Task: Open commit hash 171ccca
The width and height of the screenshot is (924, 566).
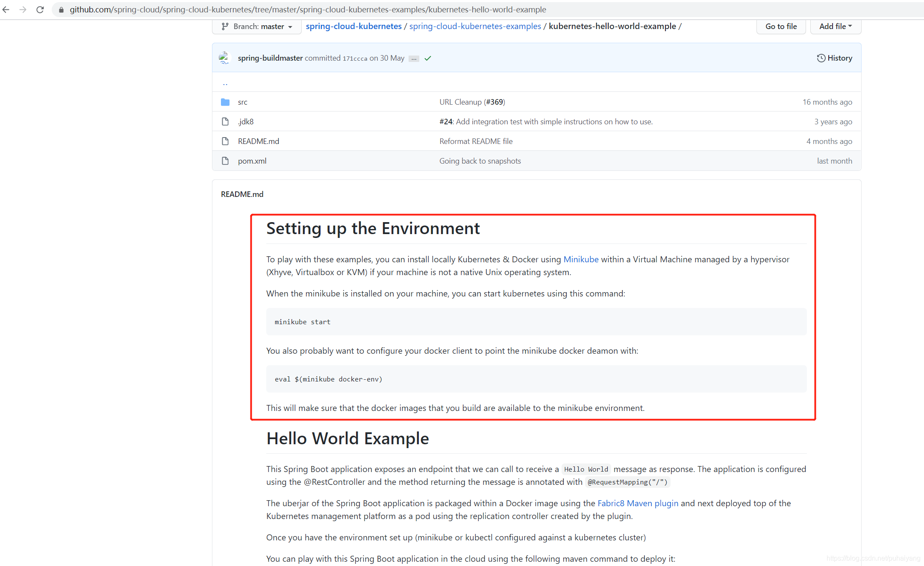Action: tap(355, 59)
